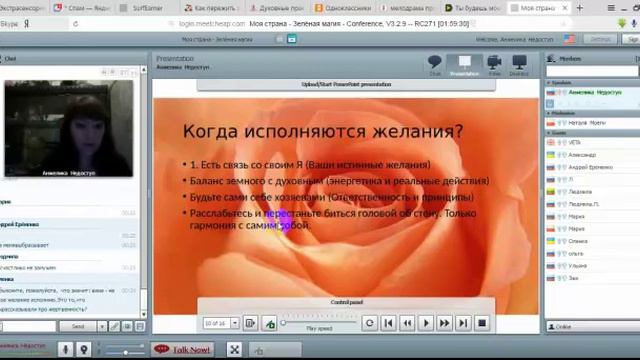
Task: Switch to the 'Как пережить' browser tab
Action: coord(210,8)
